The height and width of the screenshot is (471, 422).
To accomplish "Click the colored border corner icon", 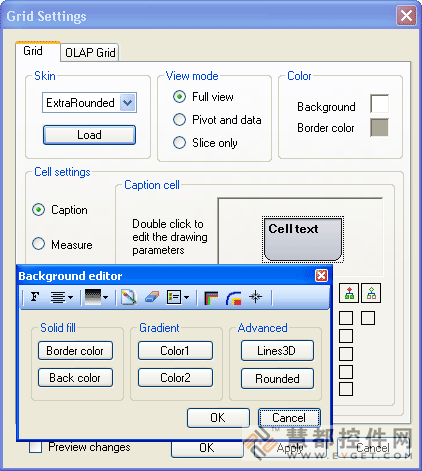I will 211,298.
